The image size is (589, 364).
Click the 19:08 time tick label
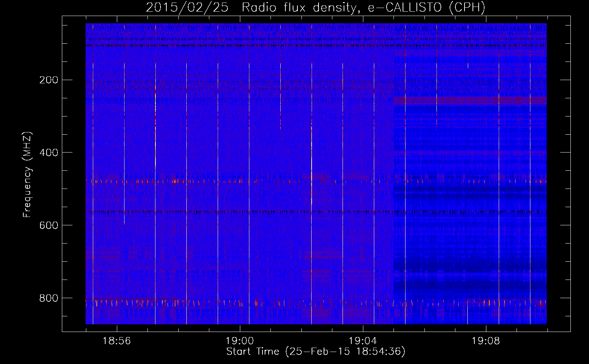pos(486,341)
